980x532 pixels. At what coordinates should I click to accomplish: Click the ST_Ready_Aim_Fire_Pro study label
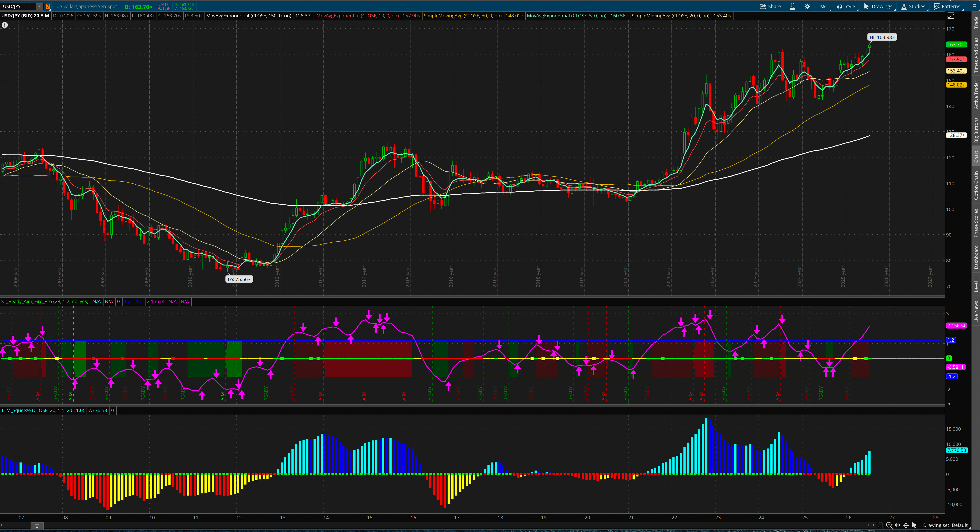[45, 302]
